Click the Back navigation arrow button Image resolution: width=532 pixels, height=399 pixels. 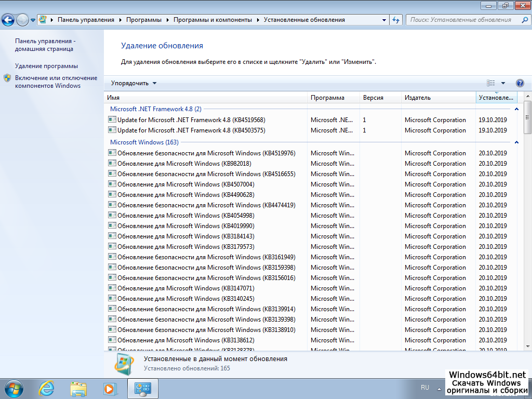coord(8,20)
